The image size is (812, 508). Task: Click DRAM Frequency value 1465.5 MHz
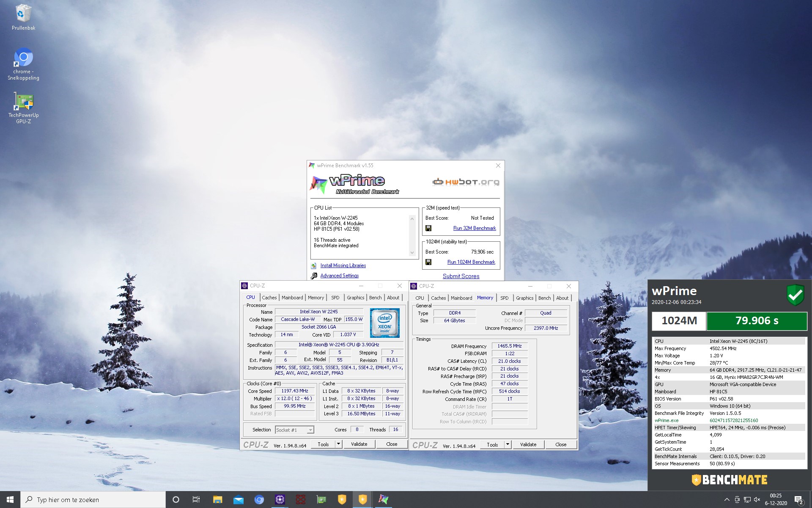click(x=510, y=346)
